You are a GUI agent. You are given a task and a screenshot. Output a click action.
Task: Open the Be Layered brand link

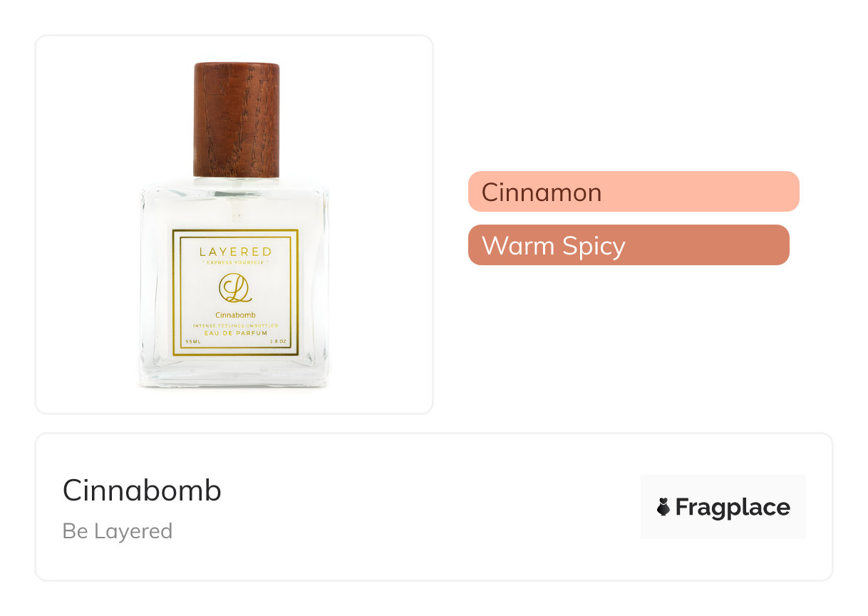click(118, 531)
